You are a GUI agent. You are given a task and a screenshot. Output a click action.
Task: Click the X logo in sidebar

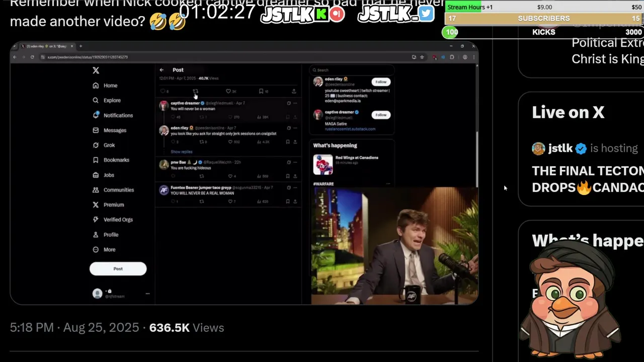tap(96, 70)
